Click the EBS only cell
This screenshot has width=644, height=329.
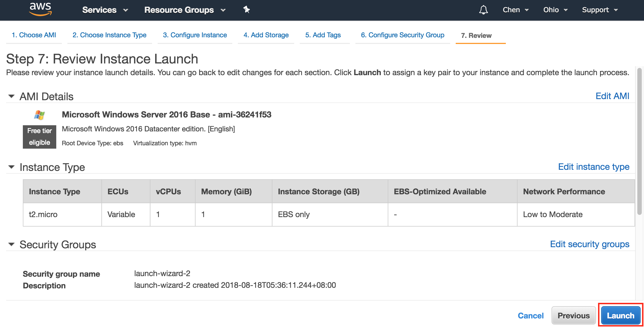coord(330,214)
